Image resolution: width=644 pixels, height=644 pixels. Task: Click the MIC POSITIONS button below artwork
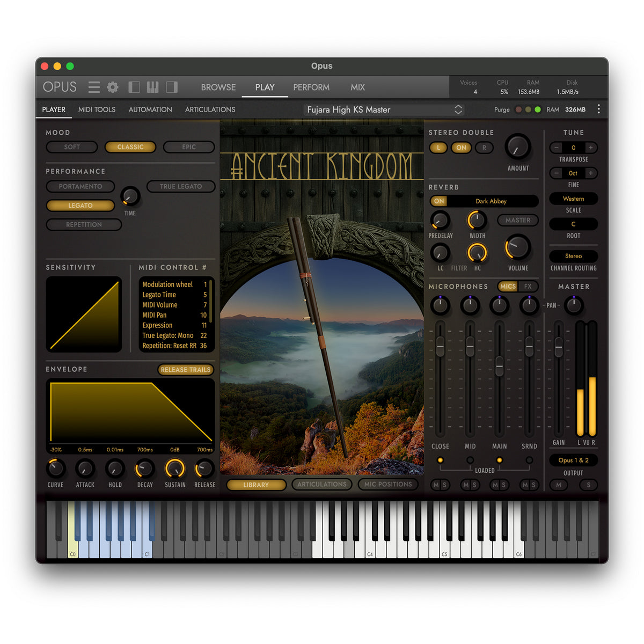tap(388, 484)
